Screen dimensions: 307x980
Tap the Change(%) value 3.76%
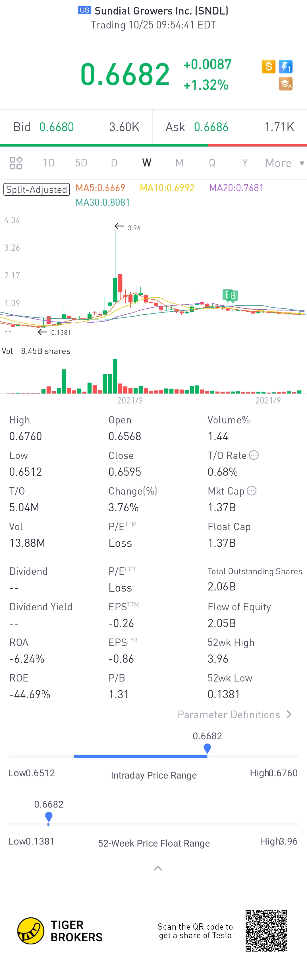pos(123,508)
